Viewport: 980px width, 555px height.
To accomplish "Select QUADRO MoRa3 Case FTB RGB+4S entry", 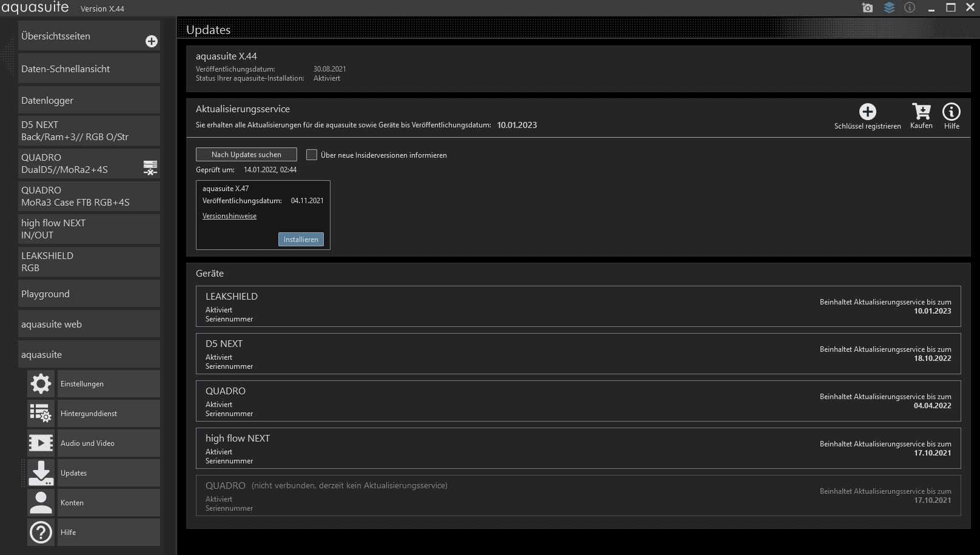I will click(x=89, y=197).
